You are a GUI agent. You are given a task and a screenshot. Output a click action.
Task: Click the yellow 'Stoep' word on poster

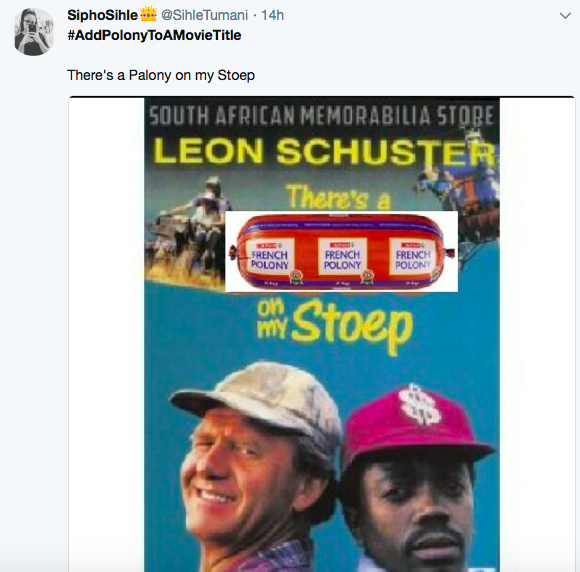click(x=352, y=326)
